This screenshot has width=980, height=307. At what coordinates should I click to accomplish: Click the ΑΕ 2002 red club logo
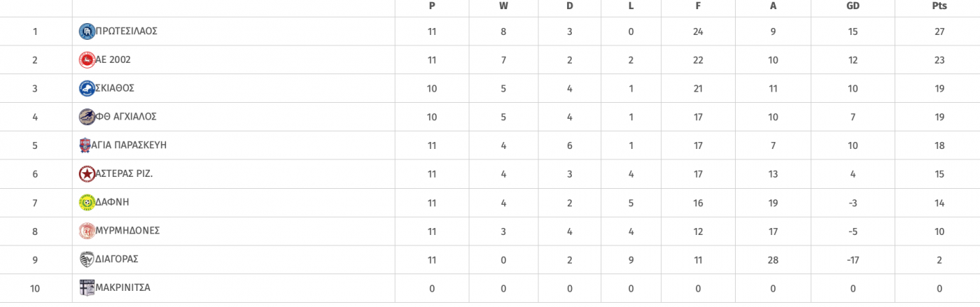tap(87, 60)
